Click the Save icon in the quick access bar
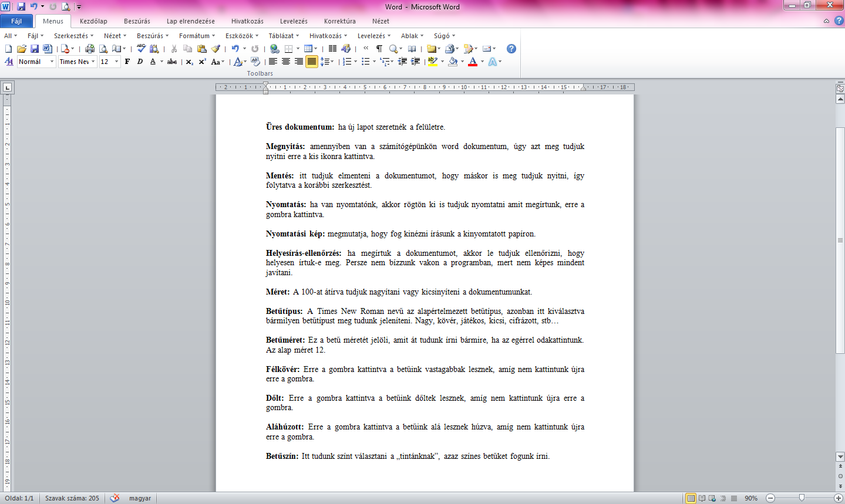Image resolution: width=845 pixels, height=504 pixels. [21, 6]
